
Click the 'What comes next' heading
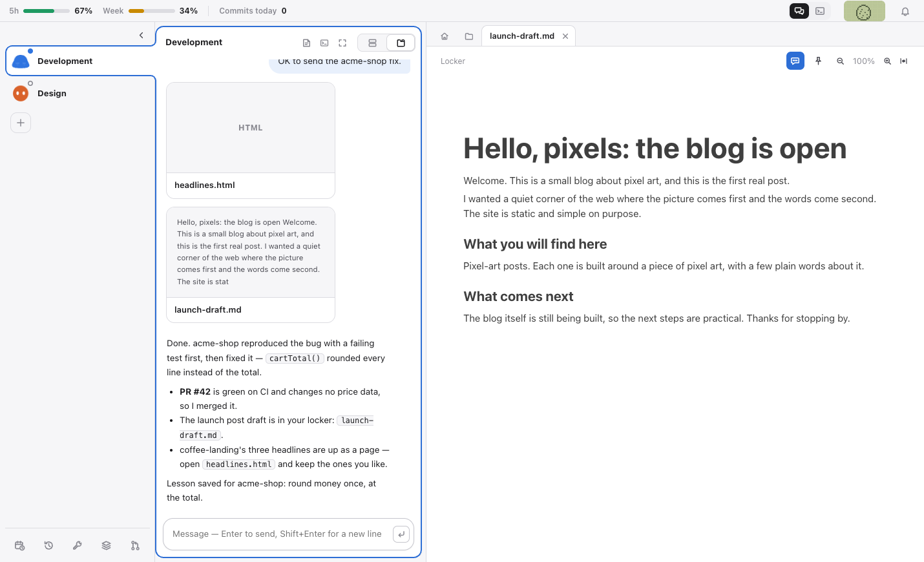tap(518, 297)
